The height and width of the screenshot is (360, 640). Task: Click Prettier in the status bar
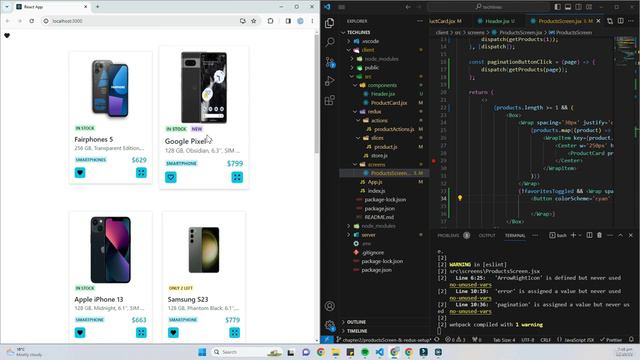[611, 340]
